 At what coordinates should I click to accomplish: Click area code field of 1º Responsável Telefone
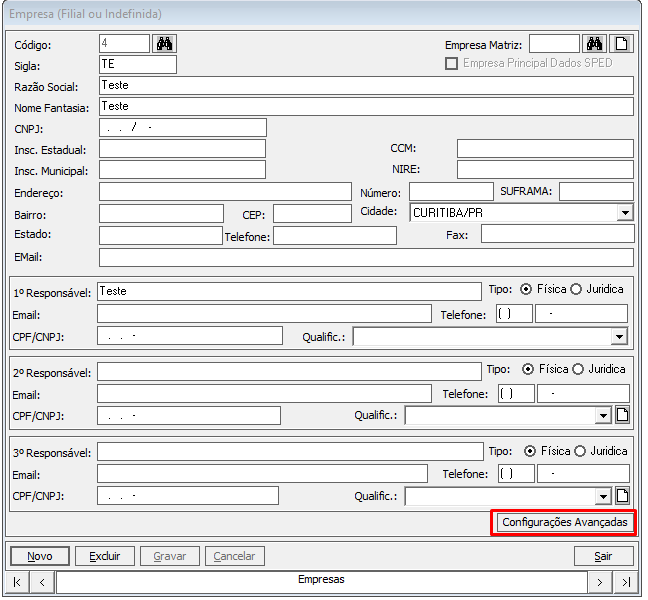coord(514,314)
